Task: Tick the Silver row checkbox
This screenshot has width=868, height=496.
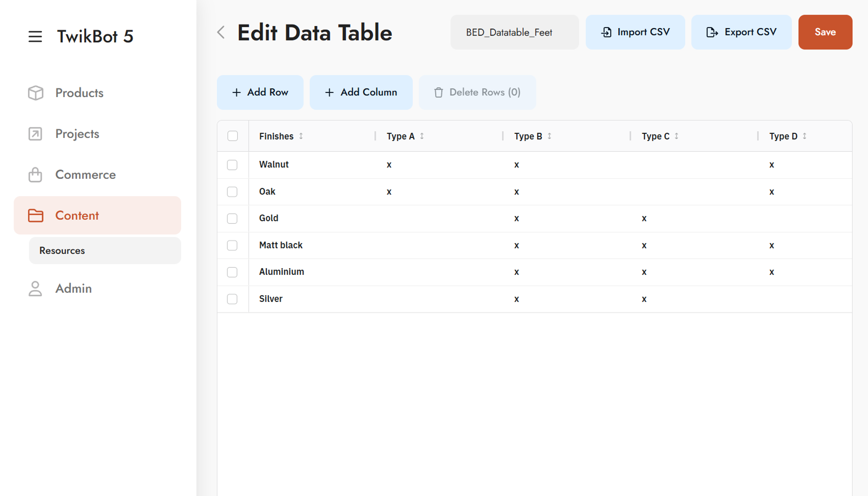Action: click(x=232, y=299)
